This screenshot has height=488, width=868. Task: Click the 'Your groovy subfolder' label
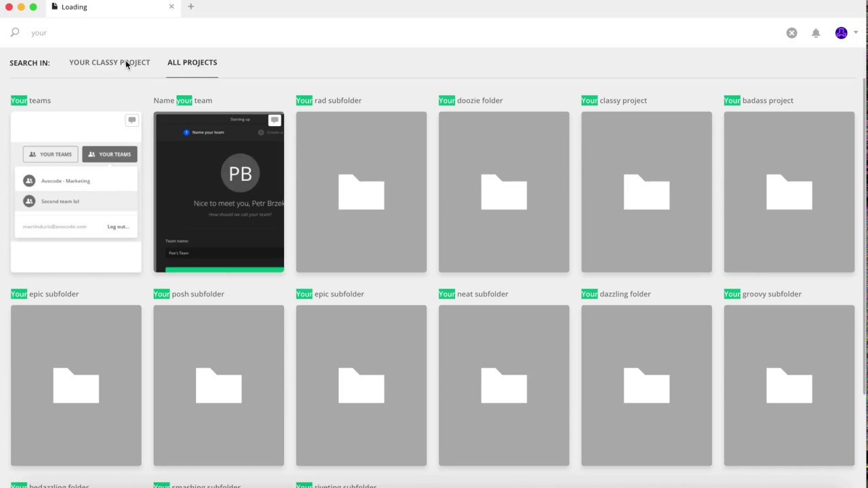coord(763,294)
